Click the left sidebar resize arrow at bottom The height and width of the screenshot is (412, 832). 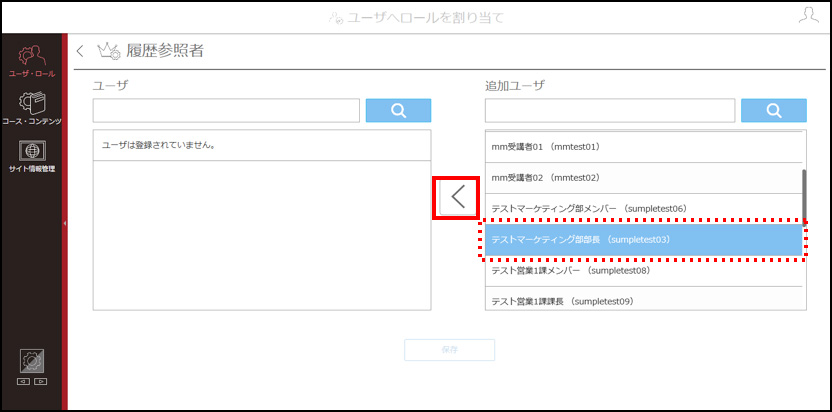[x=24, y=381]
